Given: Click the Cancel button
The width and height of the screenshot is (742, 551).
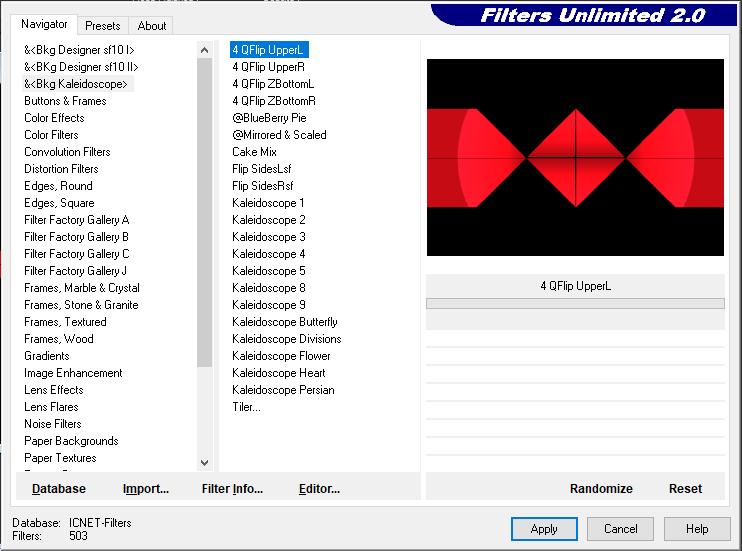Looking at the screenshot, I should (620, 529).
